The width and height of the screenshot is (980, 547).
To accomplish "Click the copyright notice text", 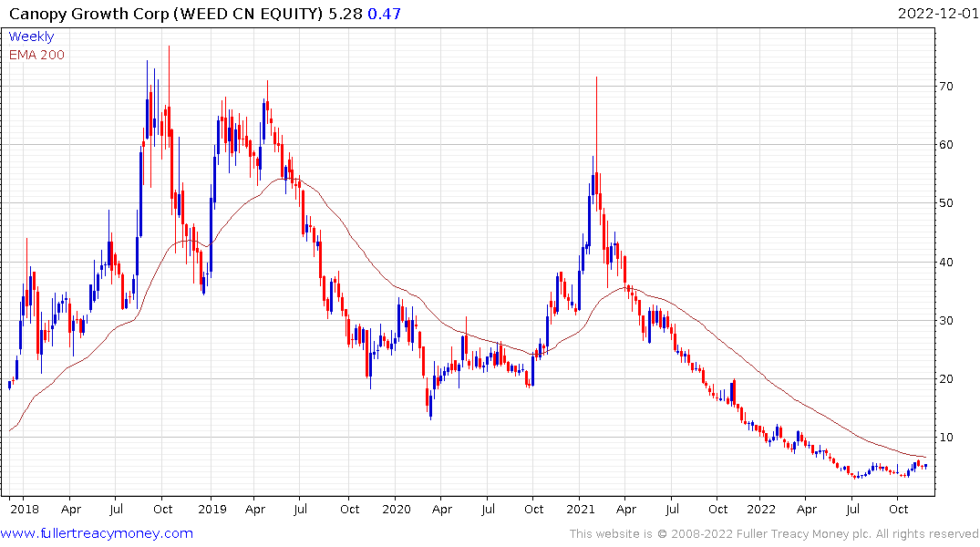I will click(x=774, y=534).
